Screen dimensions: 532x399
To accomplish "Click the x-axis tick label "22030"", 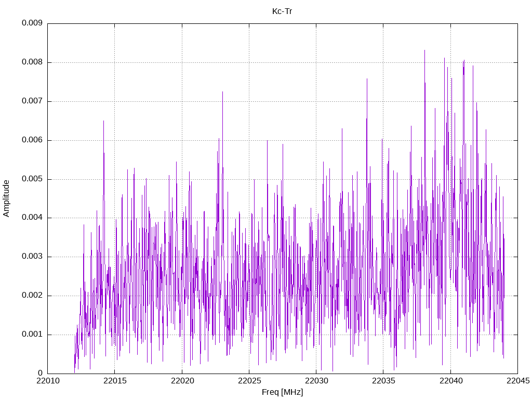I will pyautogui.click(x=316, y=381).
